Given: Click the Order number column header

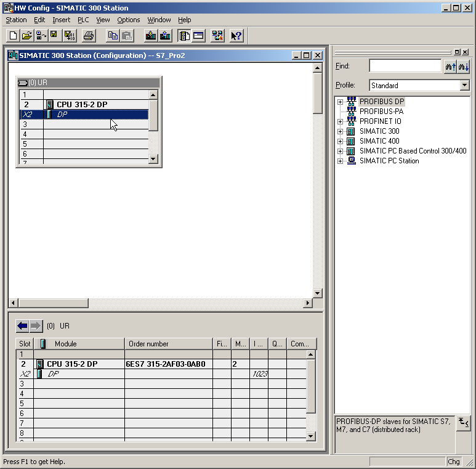Looking at the screenshot, I should click(x=169, y=343).
